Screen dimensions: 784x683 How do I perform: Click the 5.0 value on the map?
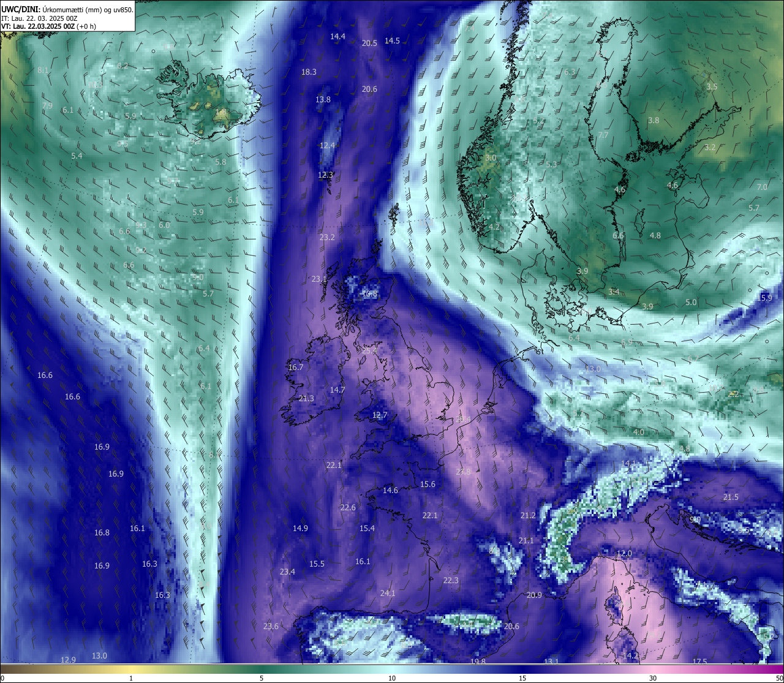691,303
